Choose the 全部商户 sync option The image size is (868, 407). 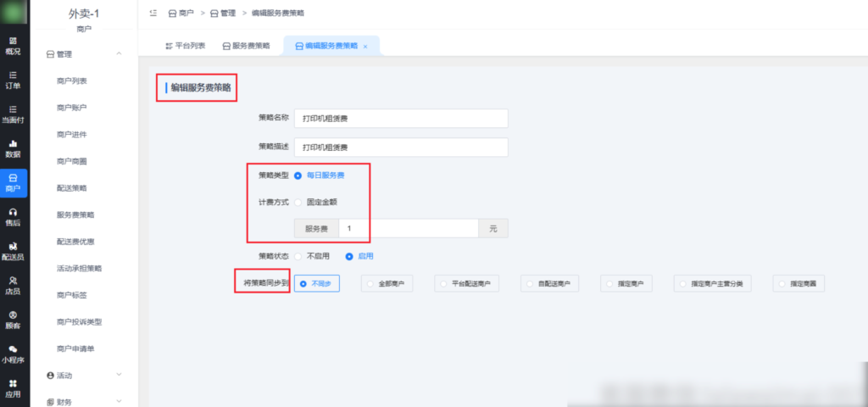[387, 283]
